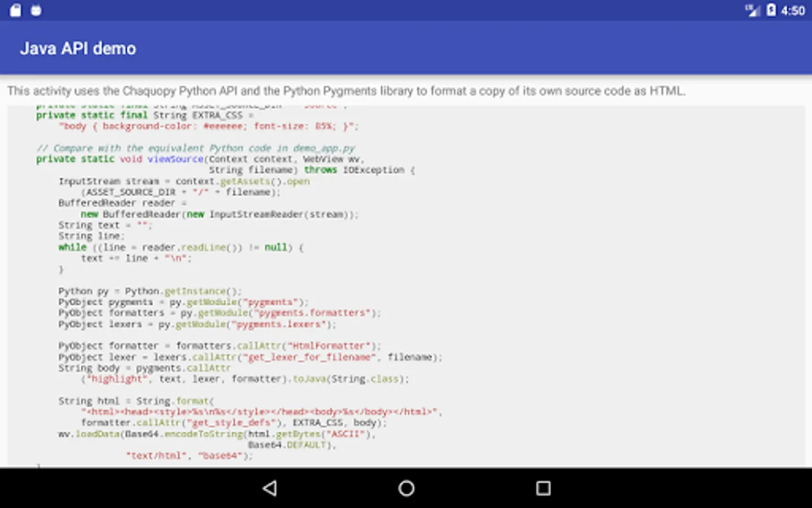Open recent apps with square button
This screenshot has height=508, width=812.
[x=543, y=488]
